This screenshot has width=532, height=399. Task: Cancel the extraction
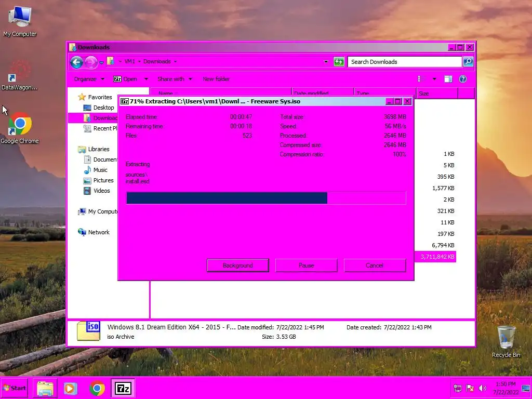[375, 265]
